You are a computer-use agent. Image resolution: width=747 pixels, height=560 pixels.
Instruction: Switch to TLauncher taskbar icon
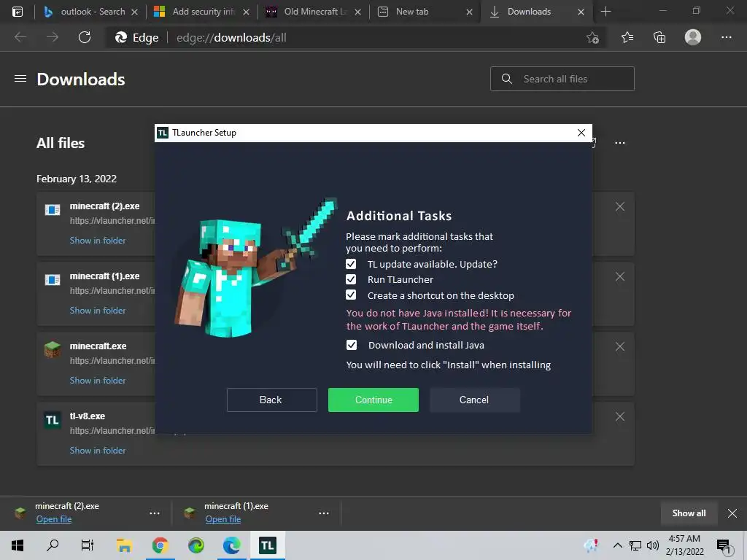coord(267,545)
